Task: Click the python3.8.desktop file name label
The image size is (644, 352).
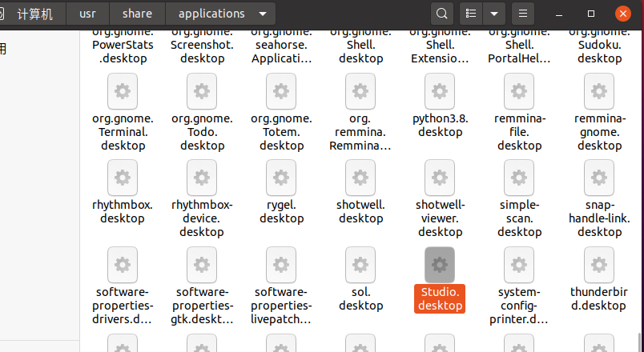Action: coord(441,125)
